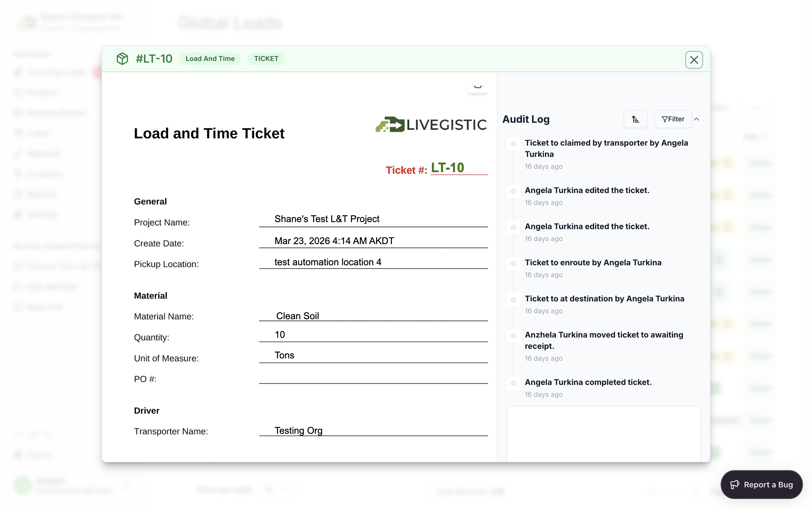This screenshot has height=508, width=812.
Task: Click the Material Name value Clean Soil
Action: click(x=297, y=316)
